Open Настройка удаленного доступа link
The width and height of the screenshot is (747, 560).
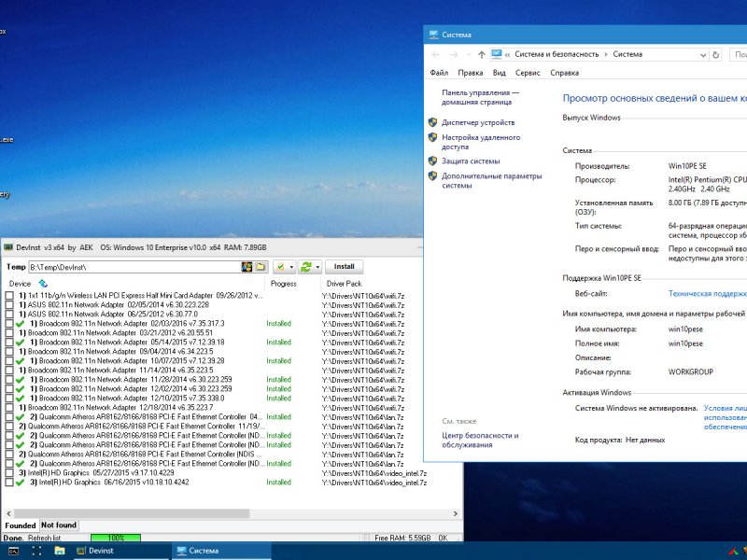click(481, 142)
